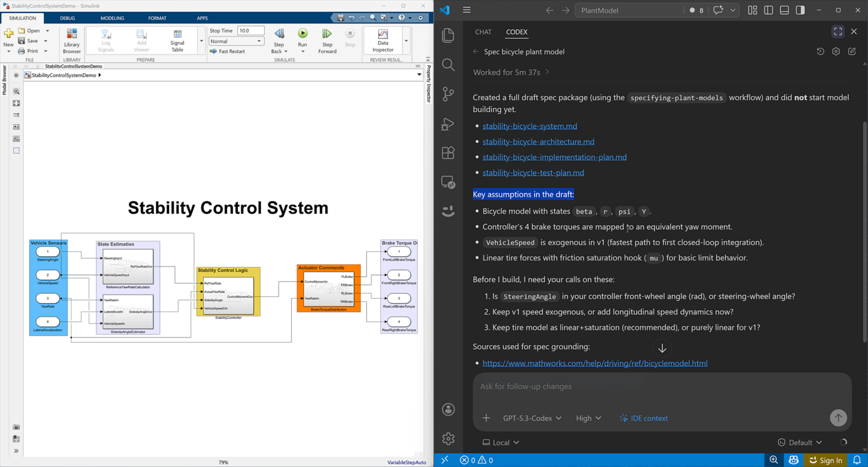The image size is (868, 467).
Task: Open Source Control in activity bar
Action: pyautogui.click(x=448, y=94)
